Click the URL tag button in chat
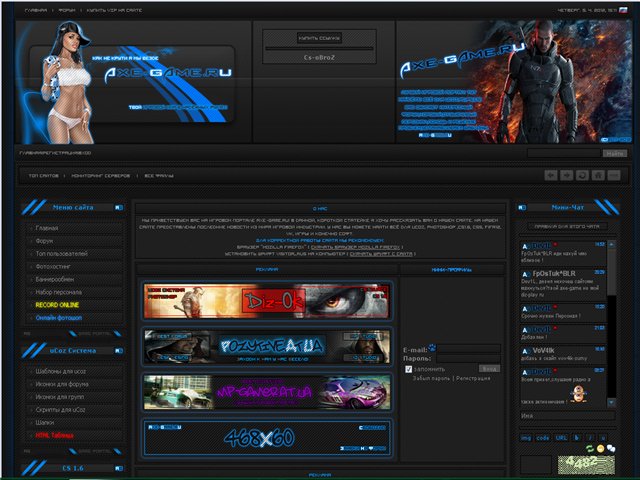 [x=561, y=438]
